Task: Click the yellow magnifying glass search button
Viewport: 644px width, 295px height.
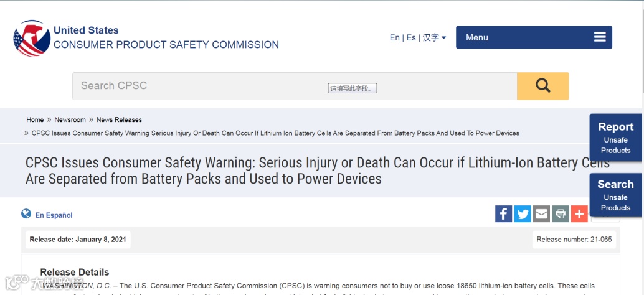Action: tap(542, 86)
